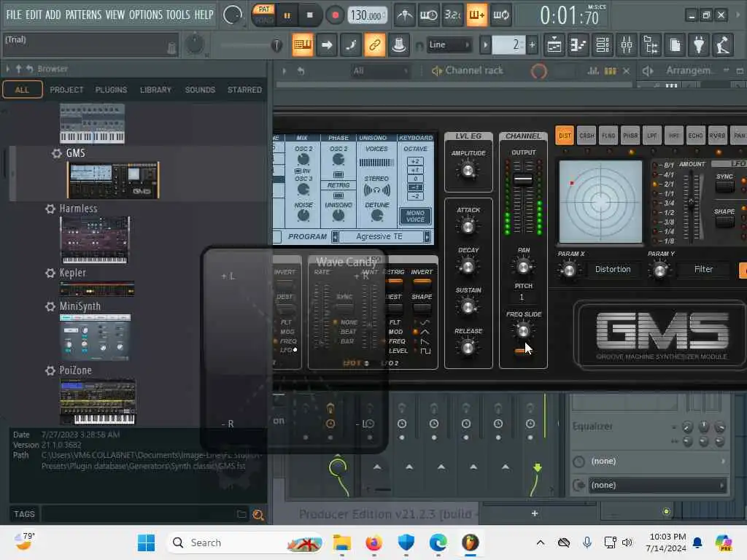This screenshot has width=747, height=560.
Task: Select the LIBRARY browser tab
Action: [155, 90]
